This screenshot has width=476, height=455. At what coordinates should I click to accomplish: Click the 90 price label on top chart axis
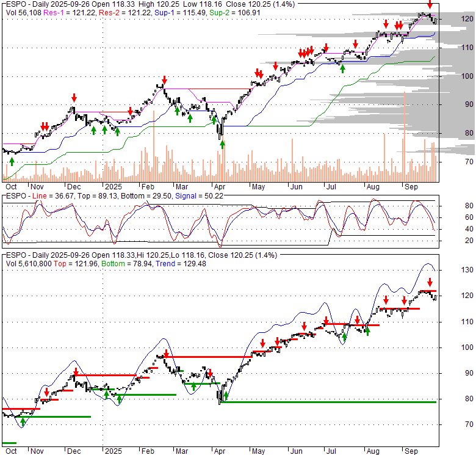pos(469,105)
